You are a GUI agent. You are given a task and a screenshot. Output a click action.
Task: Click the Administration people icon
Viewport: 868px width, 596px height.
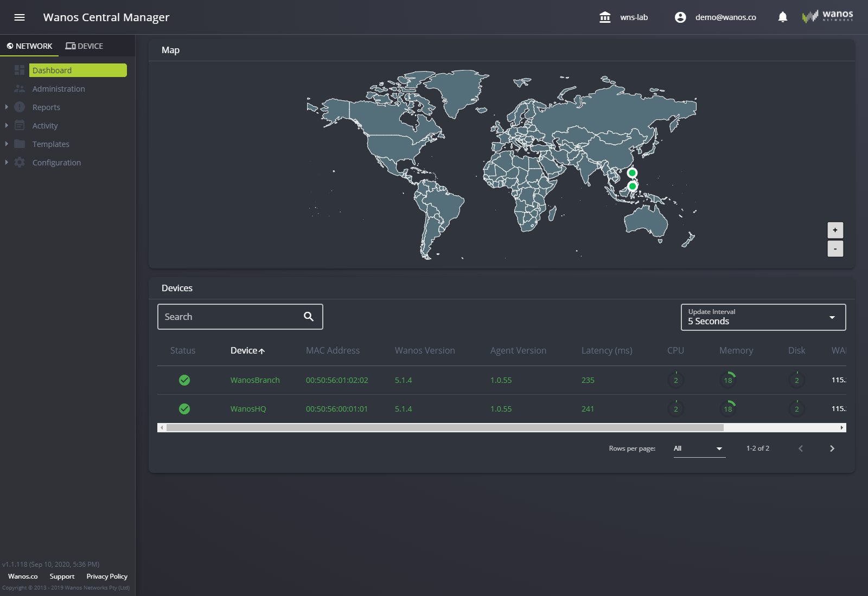pyautogui.click(x=20, y=88)
